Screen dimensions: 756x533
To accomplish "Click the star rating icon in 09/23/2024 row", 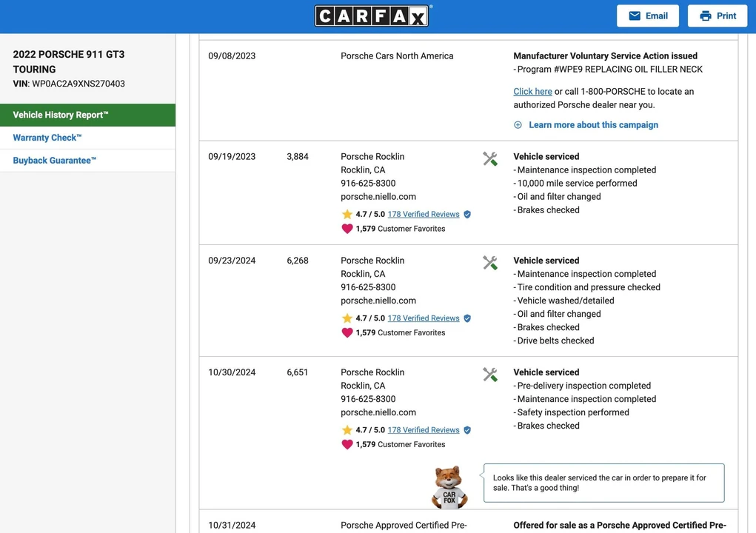I will click(347, 318).
